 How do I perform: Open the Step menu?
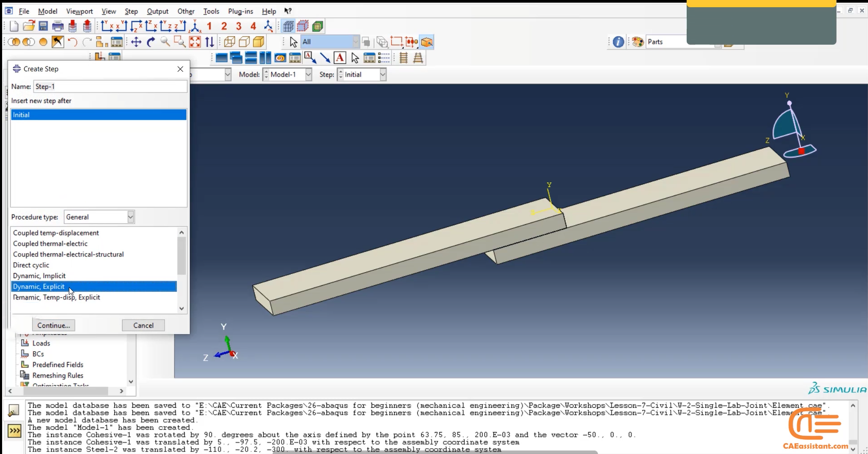[131, 11]
